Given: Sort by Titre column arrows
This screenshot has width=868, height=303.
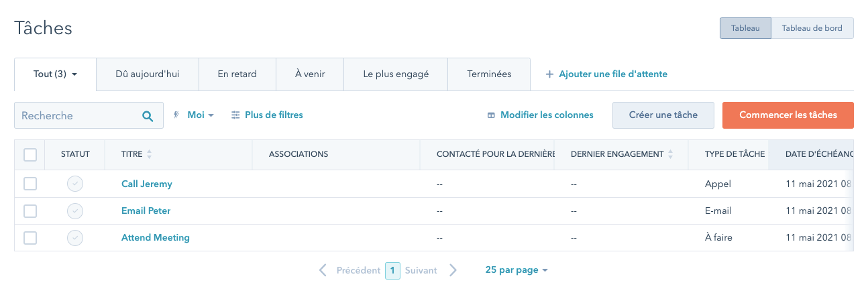Looking at the screenshot, I should (x=149, y=154).
